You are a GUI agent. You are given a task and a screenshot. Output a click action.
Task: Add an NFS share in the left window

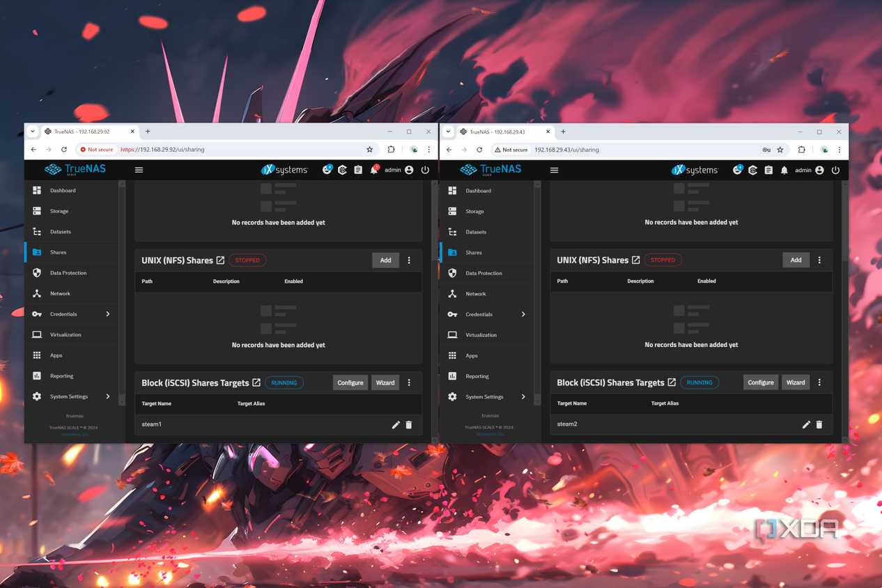click(385, 260)
